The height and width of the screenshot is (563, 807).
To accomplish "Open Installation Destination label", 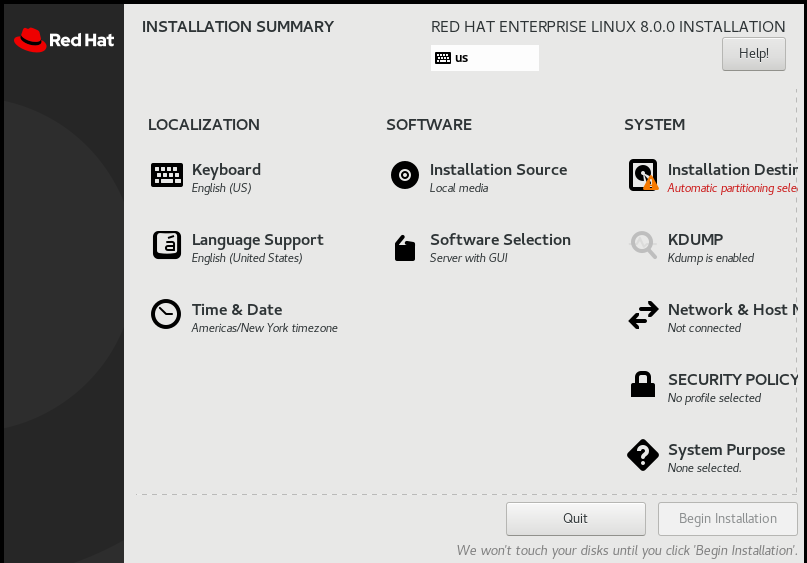I will pyautogui.click(x=732, y=170).
